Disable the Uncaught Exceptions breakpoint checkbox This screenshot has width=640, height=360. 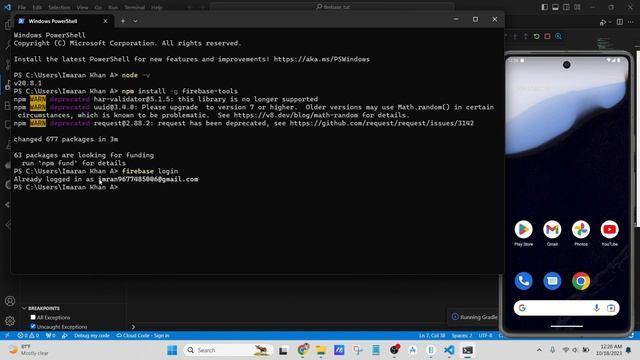coord(33,327)
